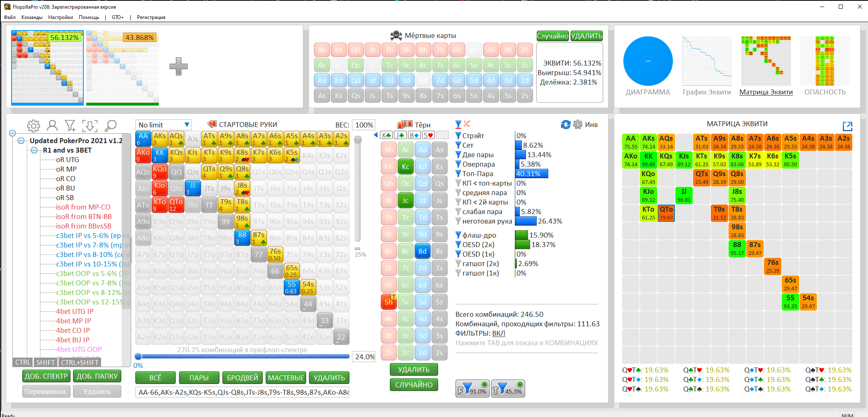Viewport: 868px width, 417px height.
Task: Click the Tern board cards icon
Action: pyautogui.click(x=405, y=124)
